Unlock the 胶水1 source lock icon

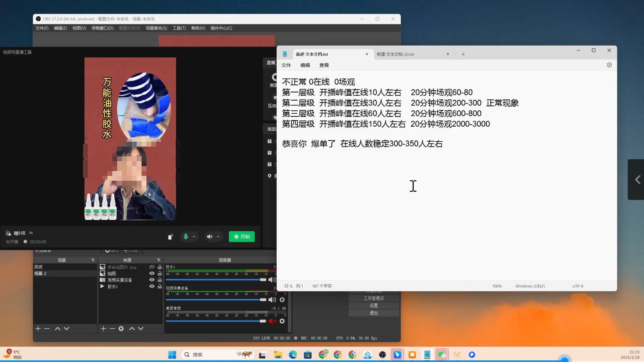click(x=159, y=287)
